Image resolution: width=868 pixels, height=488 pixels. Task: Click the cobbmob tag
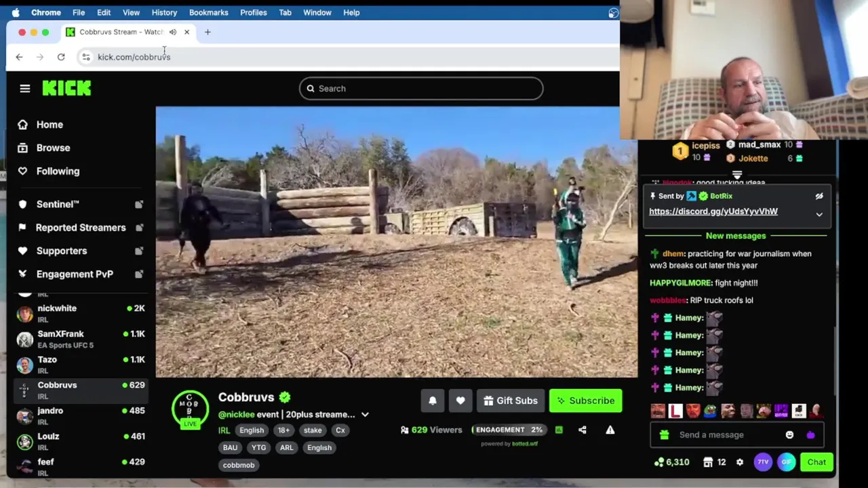239,466
